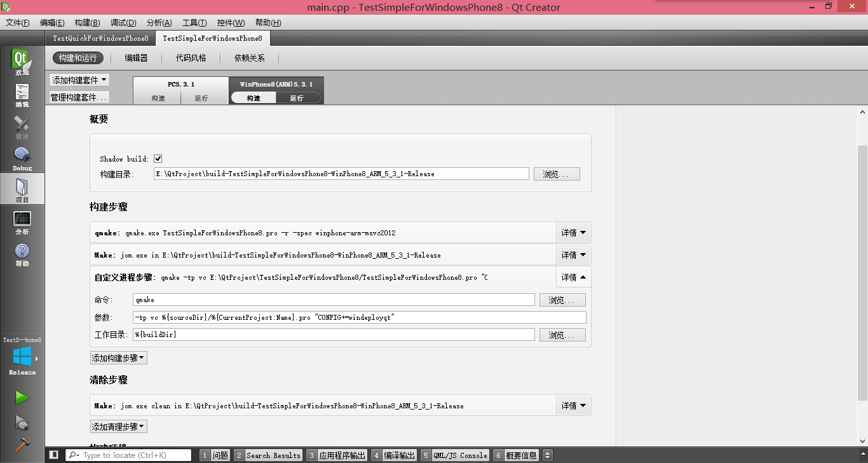Click Manage Kits button
The height and width of the screenshot is (463, 868).
[79, 97]
